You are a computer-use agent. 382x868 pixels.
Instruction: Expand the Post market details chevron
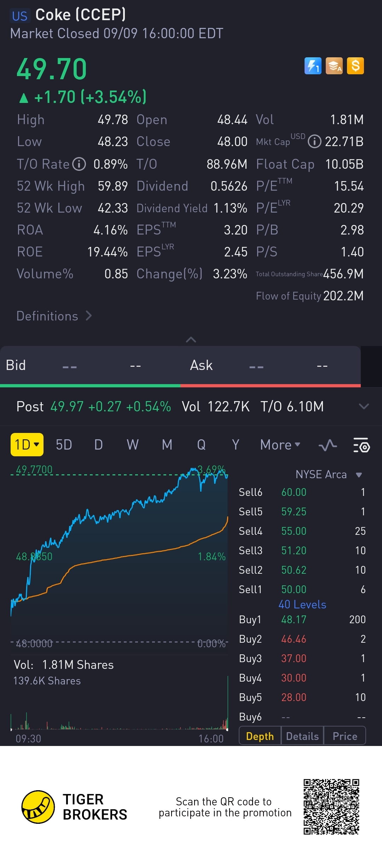coord(364,406)
